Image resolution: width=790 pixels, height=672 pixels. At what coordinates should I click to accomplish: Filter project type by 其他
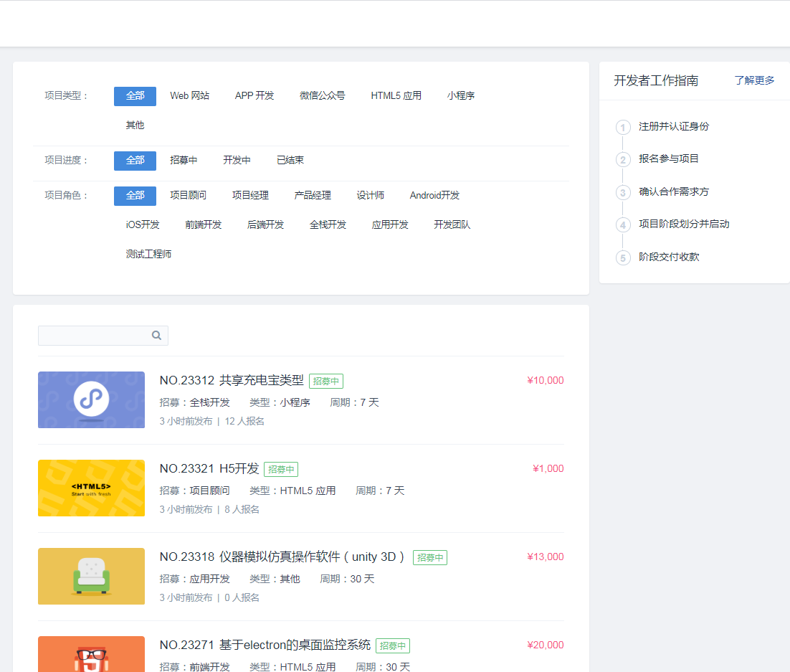point(135,125)
